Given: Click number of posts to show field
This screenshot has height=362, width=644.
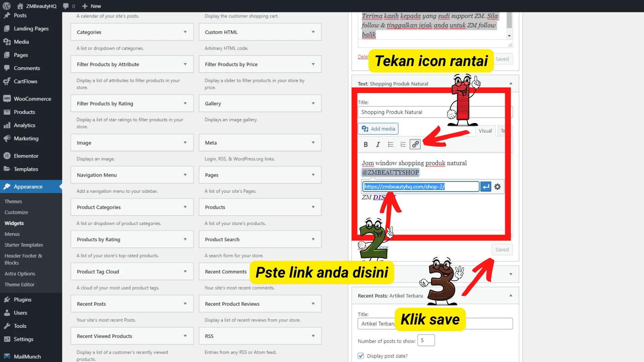Looking at the screenshot, I should click(x=426, y=341).
